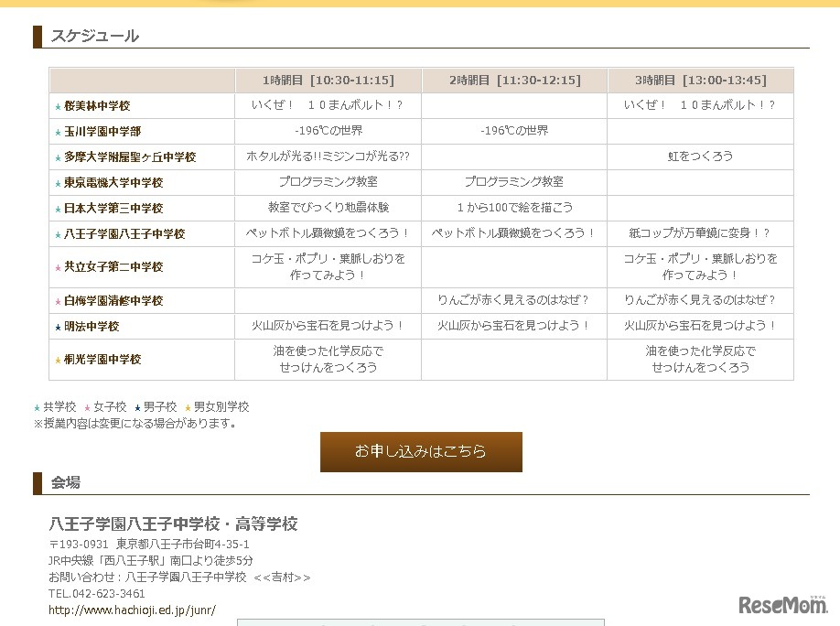Select venue name 八王子学園八王子中学校・高等学校
Viewport: 840px width, 626px height.
pos(173,523)
